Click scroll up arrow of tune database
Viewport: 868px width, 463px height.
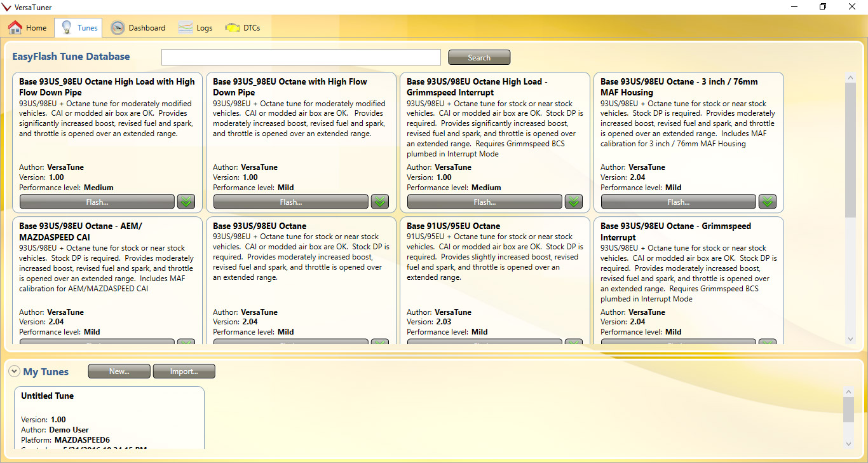tap(851, 78)
